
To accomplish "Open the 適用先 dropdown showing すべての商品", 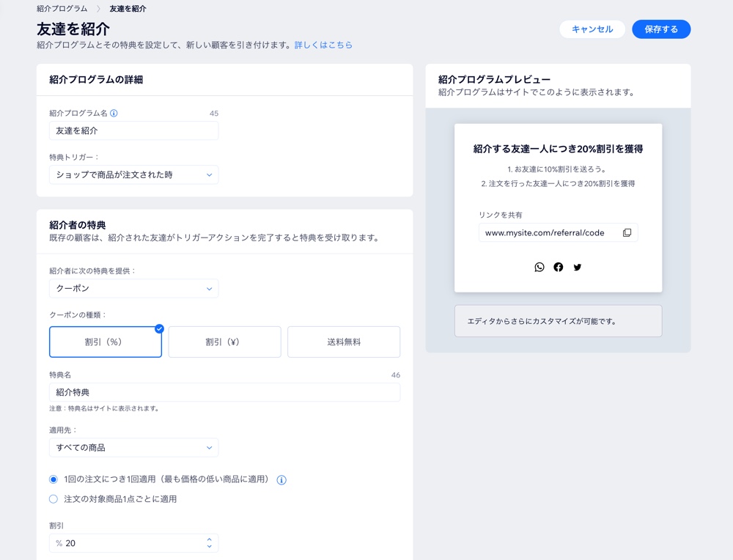I will point(133,447).
